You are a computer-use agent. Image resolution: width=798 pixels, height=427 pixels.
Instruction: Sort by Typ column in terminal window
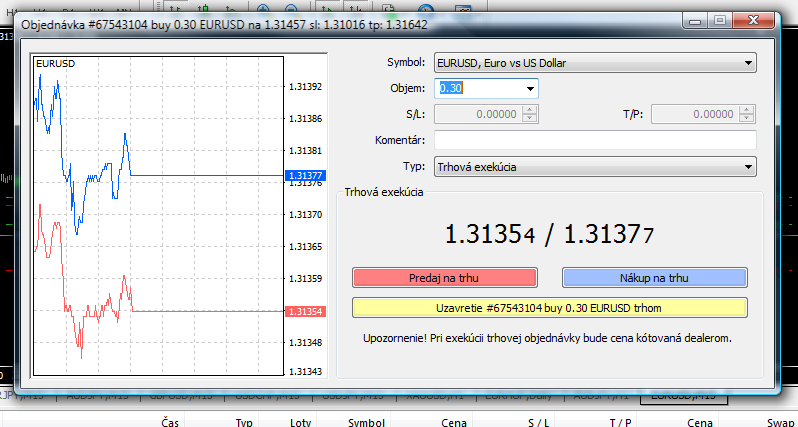[x=244, y=422]
